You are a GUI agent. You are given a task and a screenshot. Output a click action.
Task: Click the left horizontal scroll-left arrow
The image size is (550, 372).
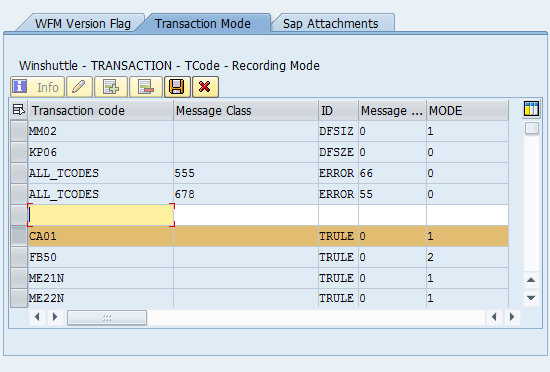[37, 317]
